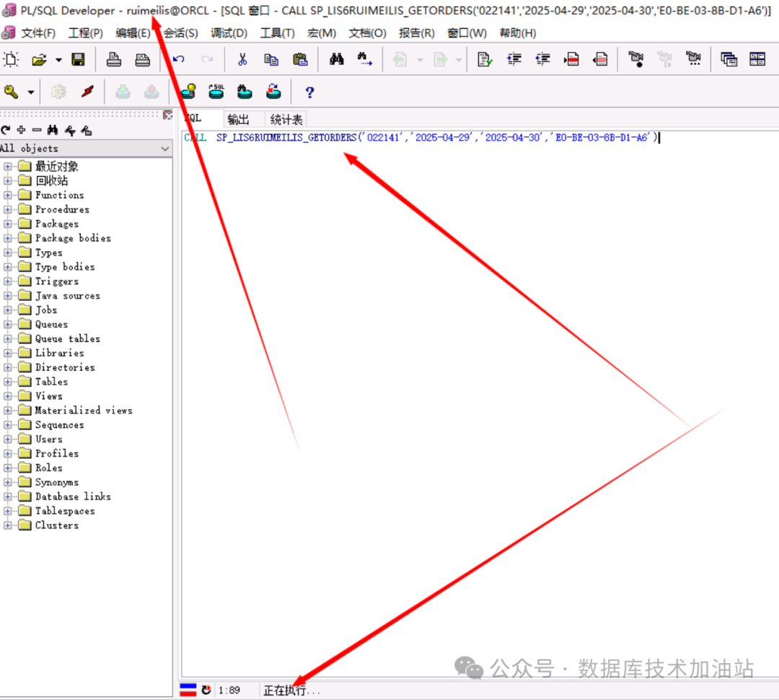The width and height of the screenshot is (779, 700).
Task: Expand the Views folder
Action: pos(7,396)
